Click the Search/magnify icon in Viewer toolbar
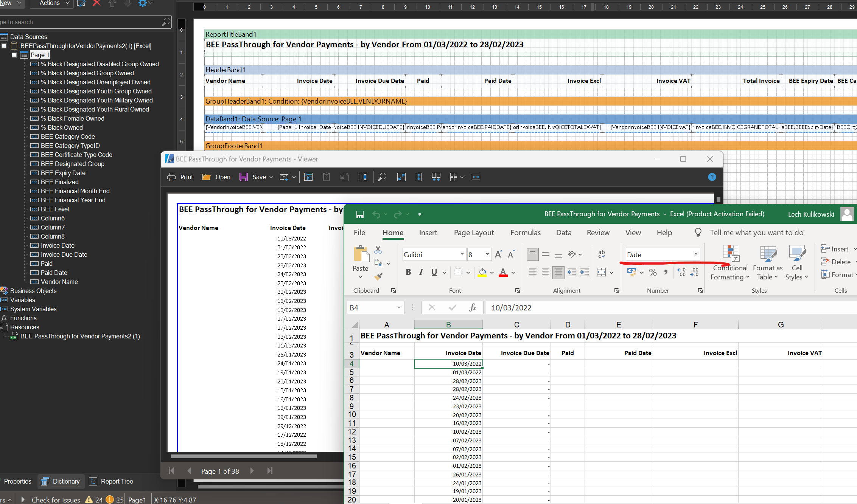 [382, 177]
